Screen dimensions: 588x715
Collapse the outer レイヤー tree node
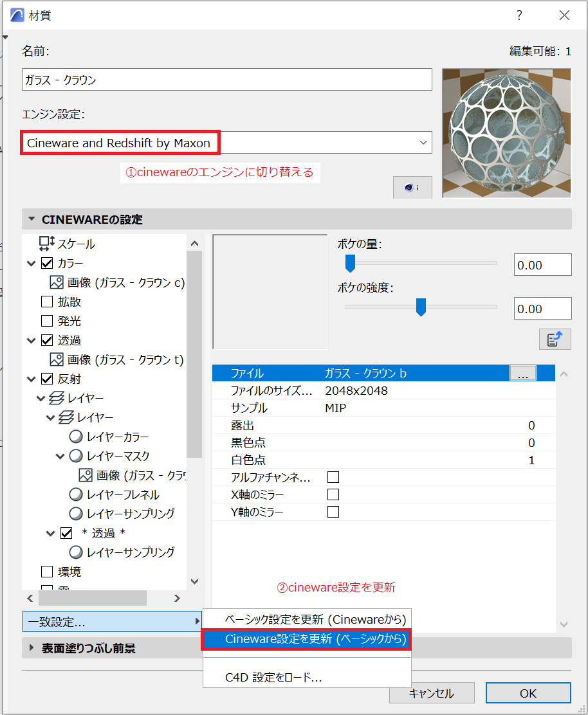pyautogui.click(x=41, y=398)
